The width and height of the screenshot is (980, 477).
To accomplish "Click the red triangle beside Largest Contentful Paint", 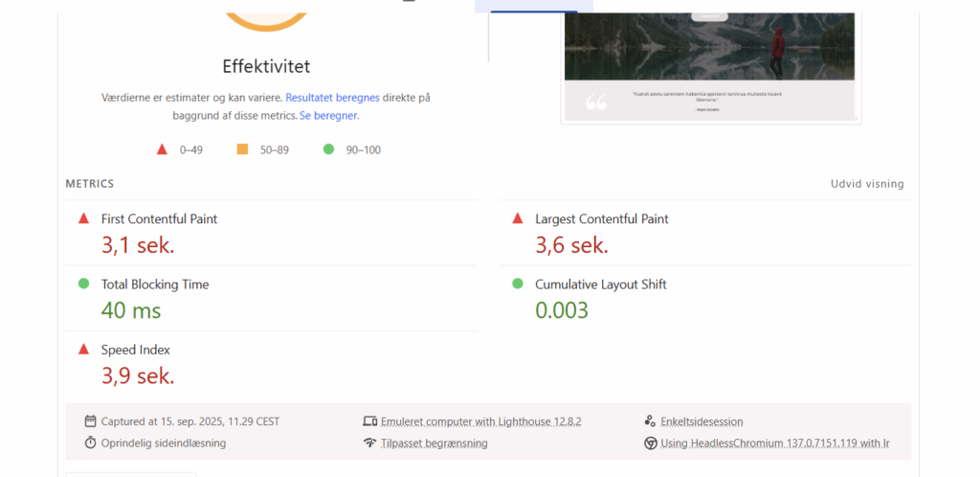I will click(x=518, y=218).
